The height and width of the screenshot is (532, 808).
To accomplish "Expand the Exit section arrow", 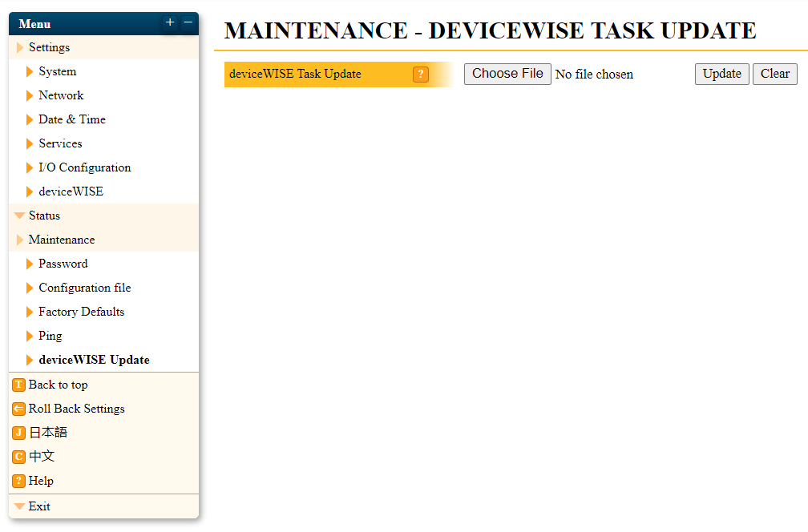I will (19, 506).
